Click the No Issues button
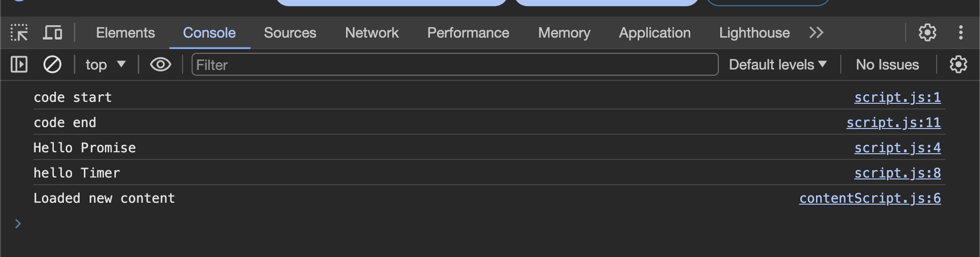980x257 pixels. (x=887, y=64)
